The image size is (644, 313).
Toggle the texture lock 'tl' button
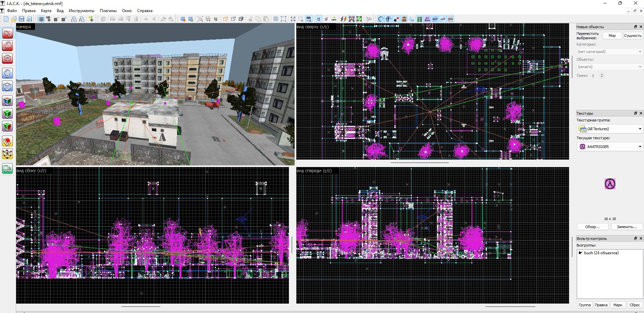[x=318, y=19]
